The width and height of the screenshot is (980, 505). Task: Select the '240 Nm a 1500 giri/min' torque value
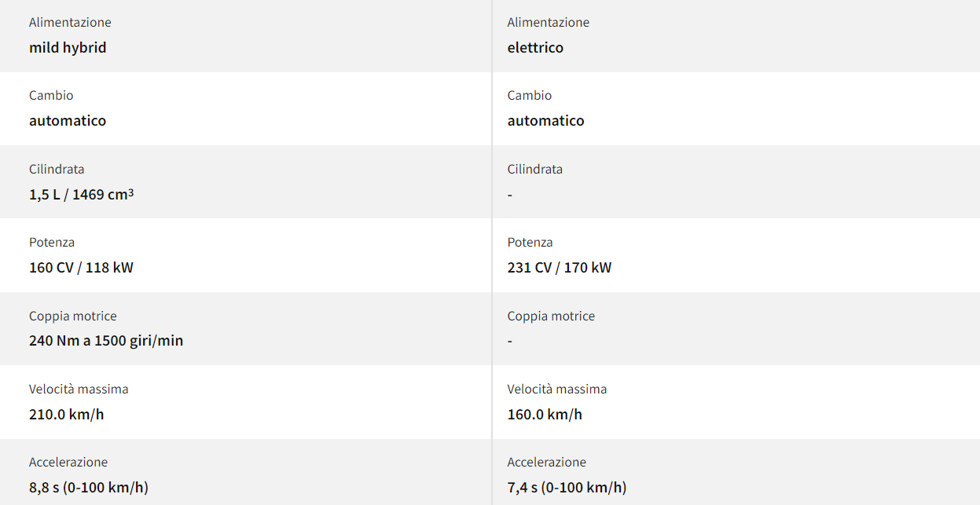coord(106,341)
